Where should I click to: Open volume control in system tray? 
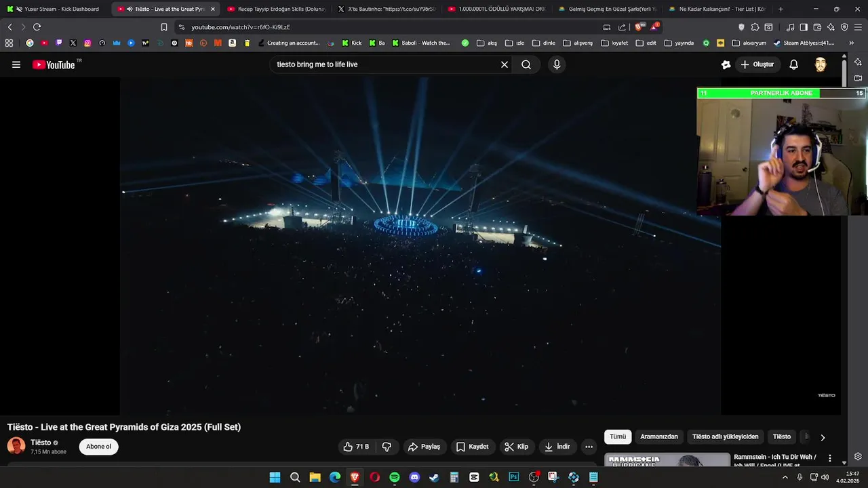point(825,477)
